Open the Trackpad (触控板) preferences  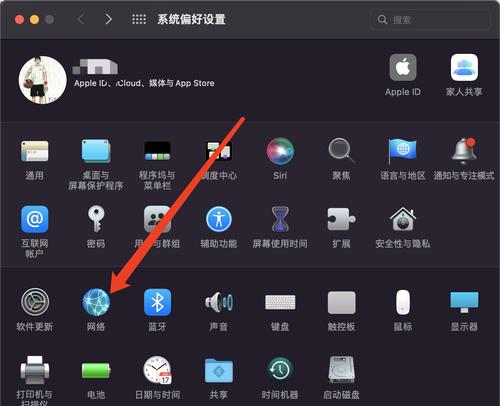(341, 302)
